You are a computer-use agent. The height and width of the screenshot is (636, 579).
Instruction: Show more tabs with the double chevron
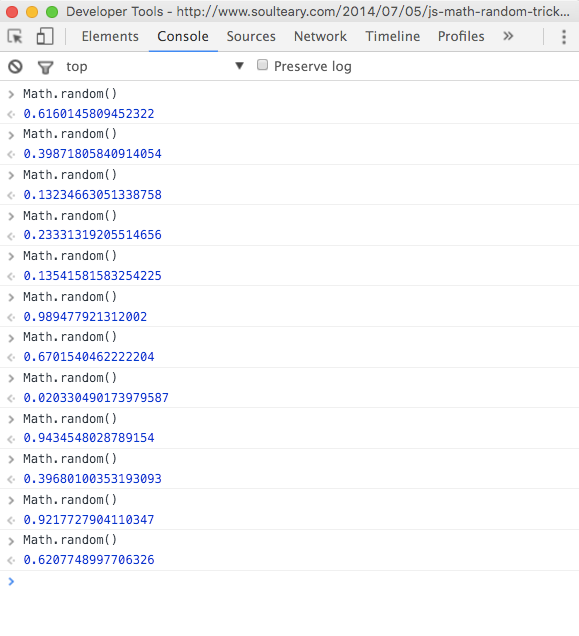tap(508, 37)
